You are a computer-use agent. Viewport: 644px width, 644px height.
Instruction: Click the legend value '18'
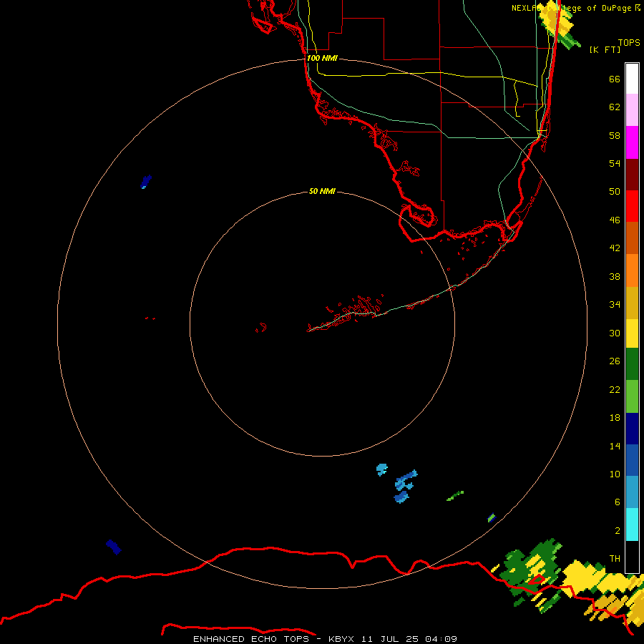[615, 418]
